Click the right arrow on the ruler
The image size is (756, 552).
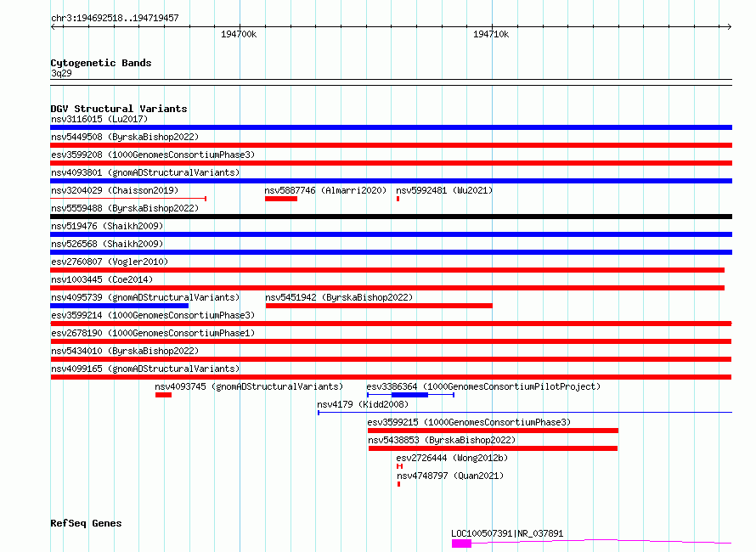(729, 27)
